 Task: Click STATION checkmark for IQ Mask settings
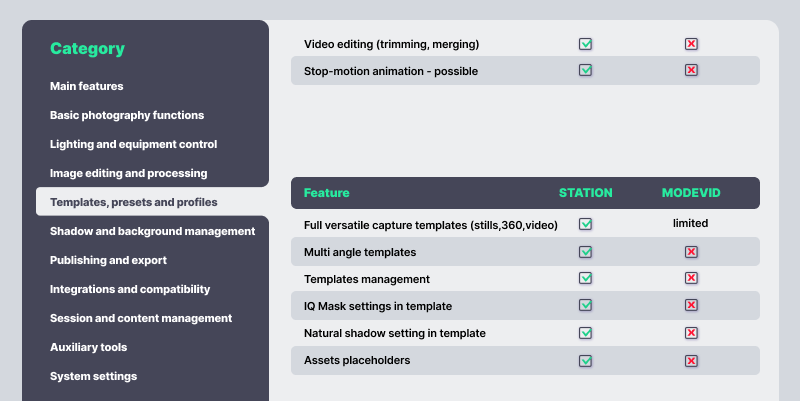[586, 306]
